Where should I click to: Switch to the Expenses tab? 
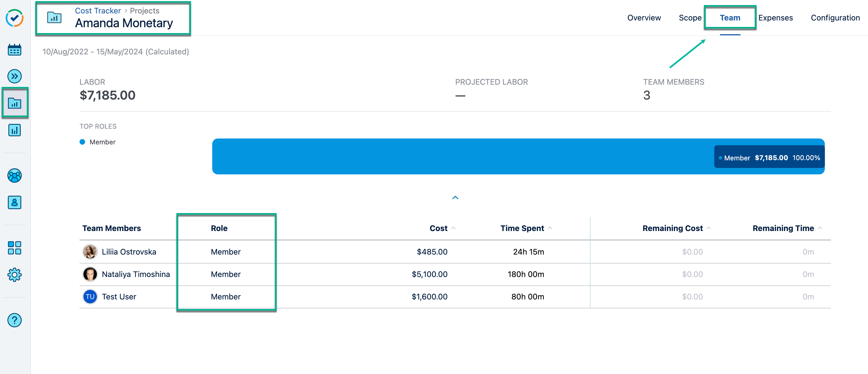[x=776, y=18]
